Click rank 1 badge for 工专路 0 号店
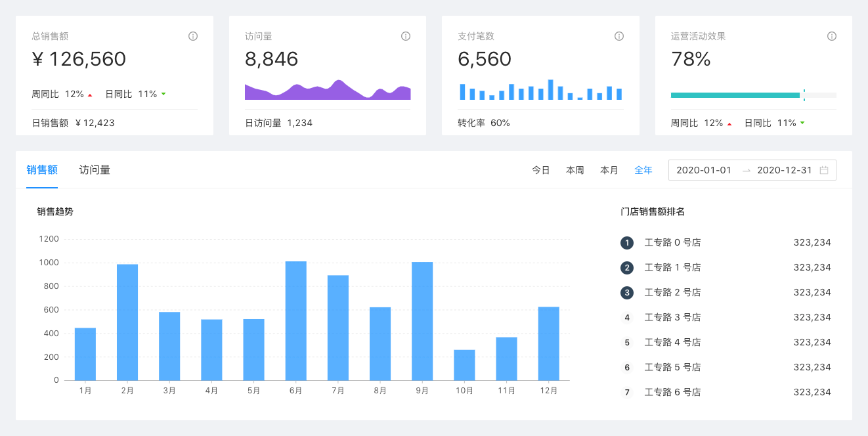The height and width of the screenshot is (436, 868). point(627,243)
